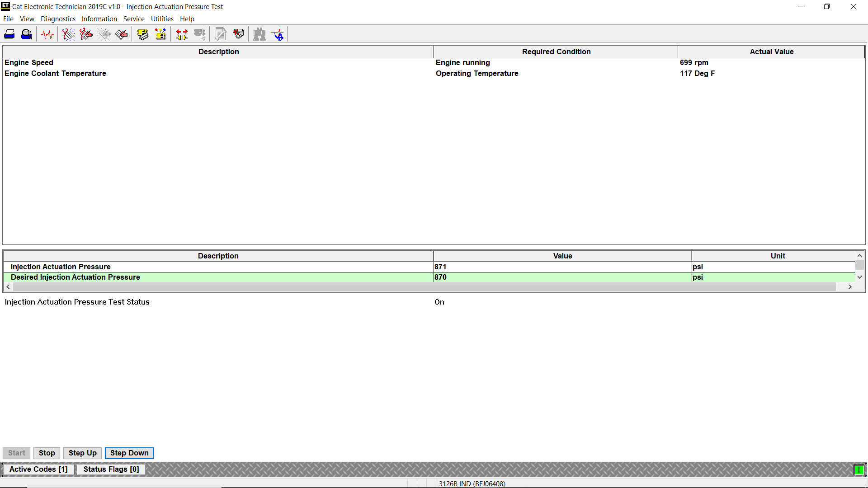Click the Injection Actuation Pressure Test Status label
The width and height of the screenshot is (868, 488).
coord(77,302)
